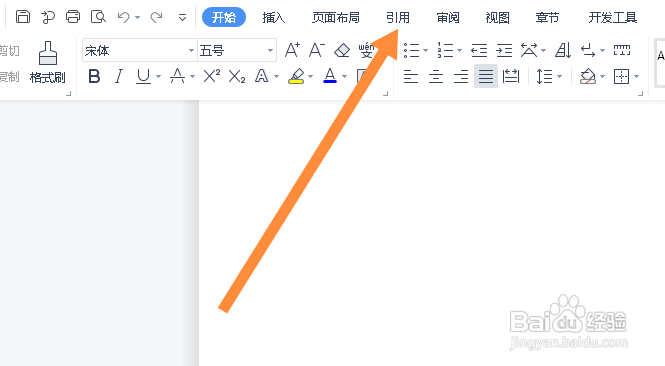665x366 pixels.
Task: Expand font color dropdown arrow
Action: pyautogui.click(x=344, y=77)
